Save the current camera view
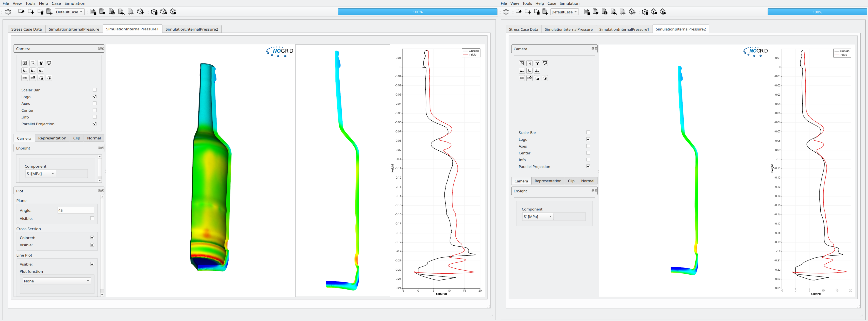 pos(41,78)
